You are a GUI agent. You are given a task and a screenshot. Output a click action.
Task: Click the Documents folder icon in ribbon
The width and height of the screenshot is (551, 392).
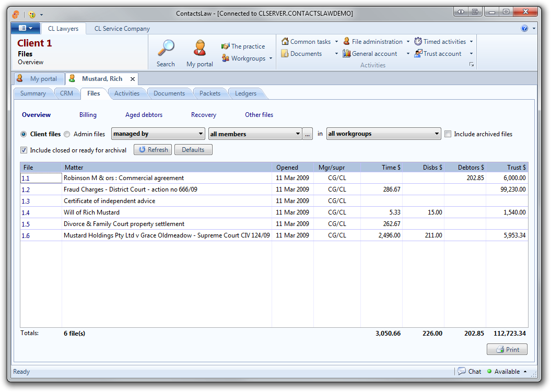click(x=285, y=53)
